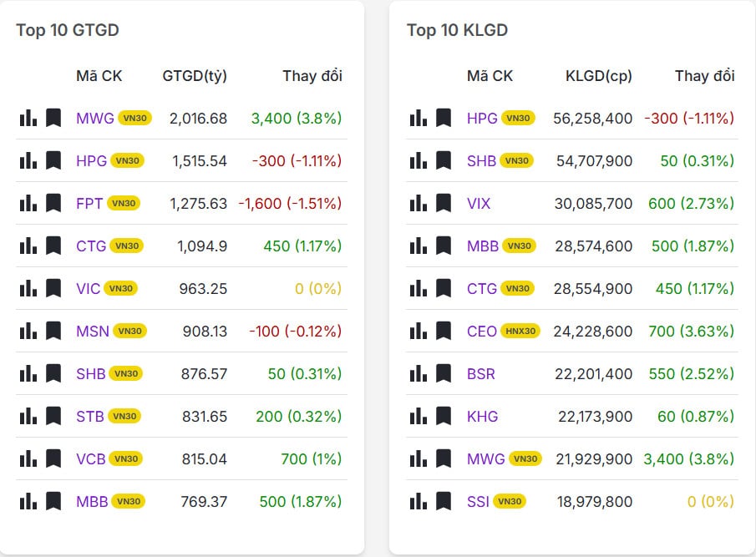Image resolution: width=756 pixels, height=557 pixels.
Task: Click the HNX30 badge next to CEO
Action: click(520, 332)
